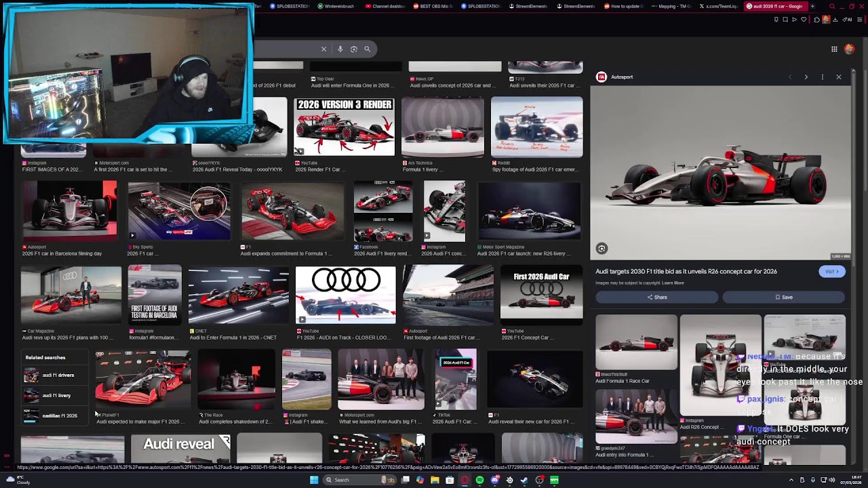
Task: Open Steam from the taskbar
Action: (x=525, y=480)
